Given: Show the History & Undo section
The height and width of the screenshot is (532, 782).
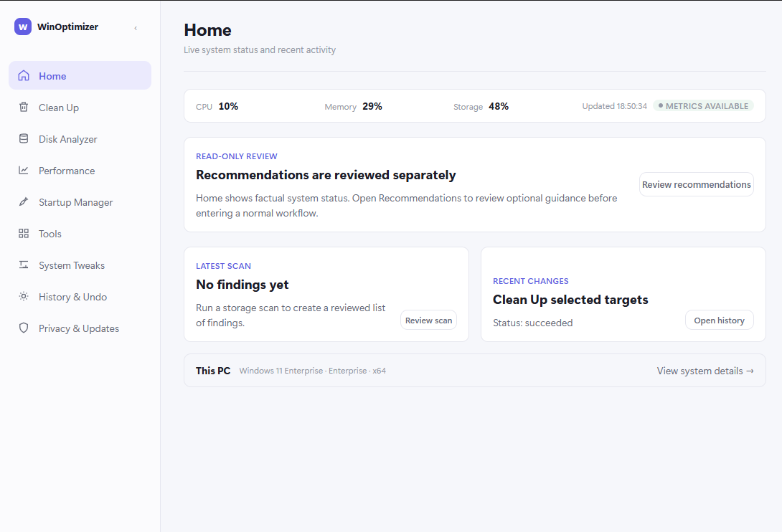Looking at the screenshot, I should [80, 297].
